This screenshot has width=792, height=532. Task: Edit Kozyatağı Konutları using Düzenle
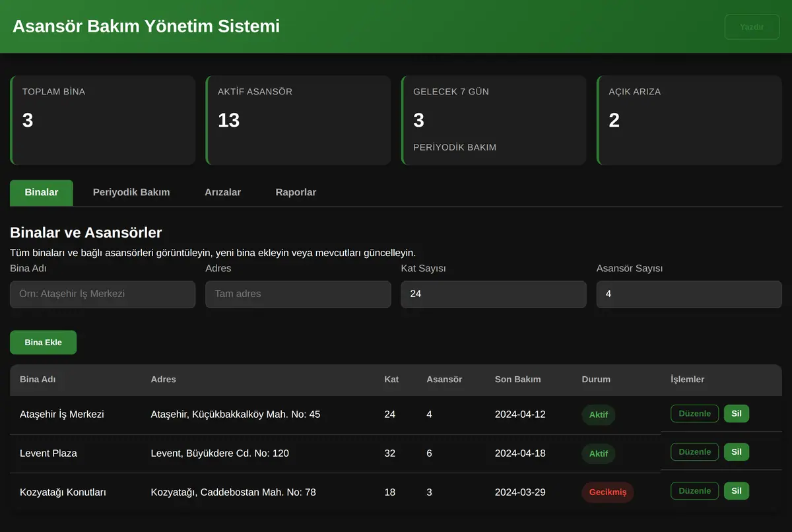[x=694, y=491]
